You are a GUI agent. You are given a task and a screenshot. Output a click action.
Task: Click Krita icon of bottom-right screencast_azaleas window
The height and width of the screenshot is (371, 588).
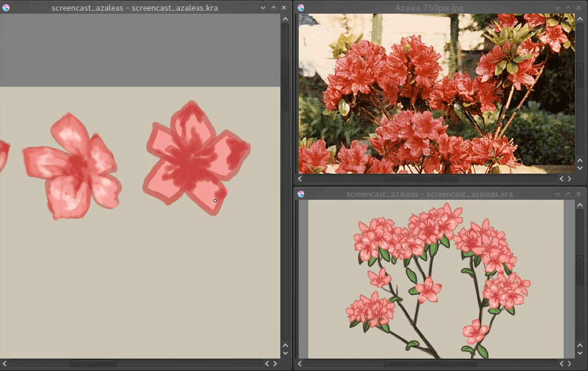point(301,194)
